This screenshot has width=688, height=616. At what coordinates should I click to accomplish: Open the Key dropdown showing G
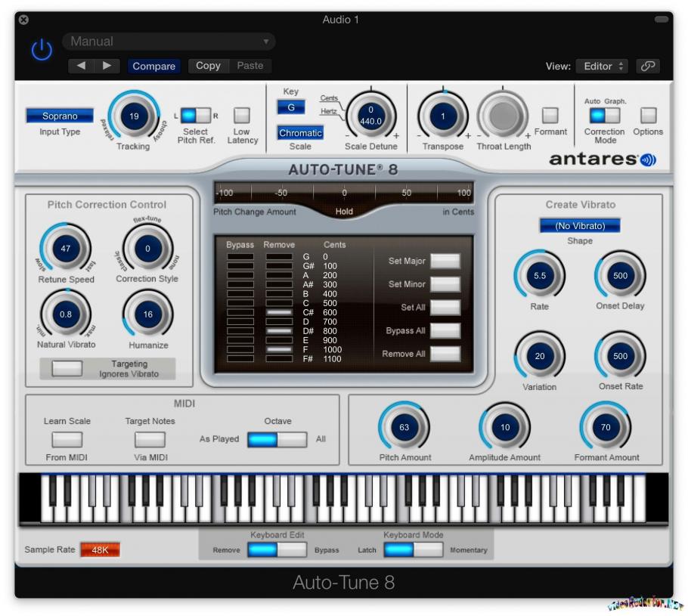click(x=291, y=107)
